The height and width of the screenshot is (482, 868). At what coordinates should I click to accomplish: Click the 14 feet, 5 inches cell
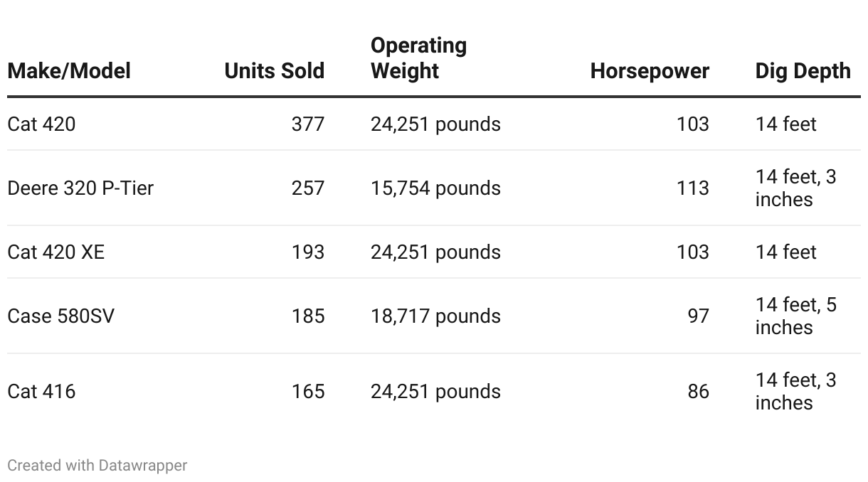(x=796, y=316)
